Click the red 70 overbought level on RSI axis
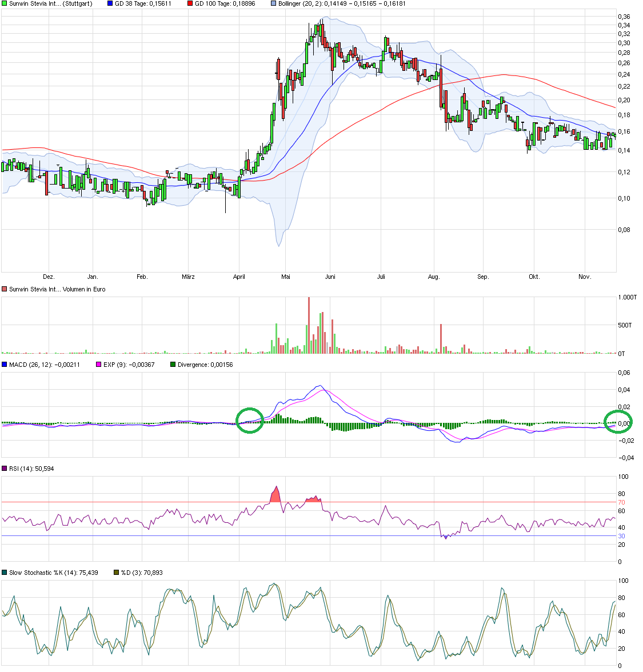This screenshot has width=643, height=672. click(622, 502)
